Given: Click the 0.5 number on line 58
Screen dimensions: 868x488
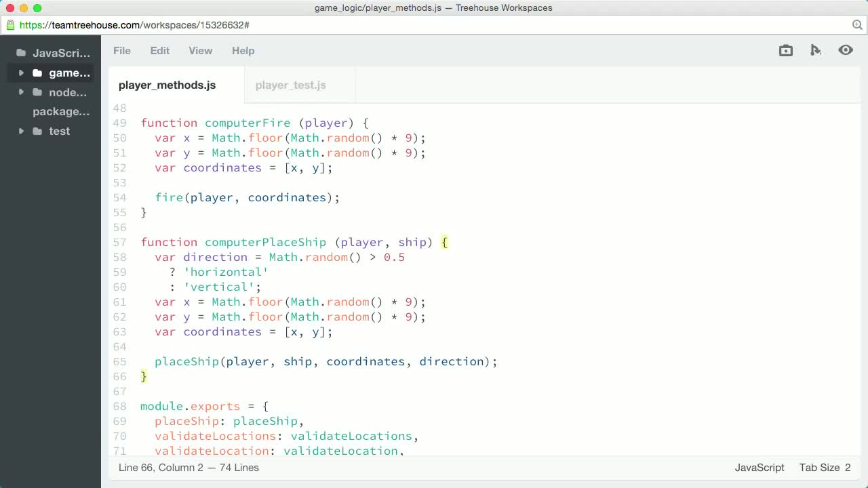Looking at the screenshot, I should pyautogui.click(x=394, y=257).
